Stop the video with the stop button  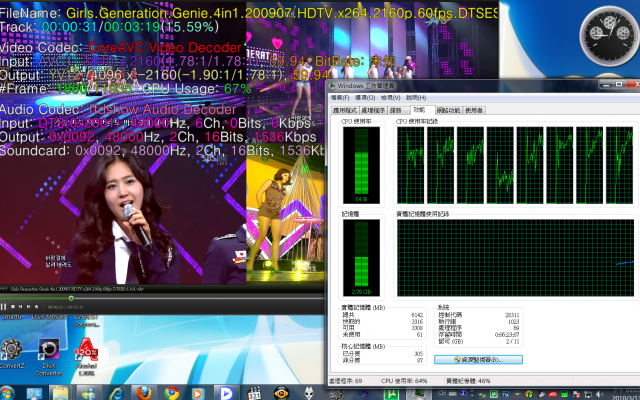point(13,307)
